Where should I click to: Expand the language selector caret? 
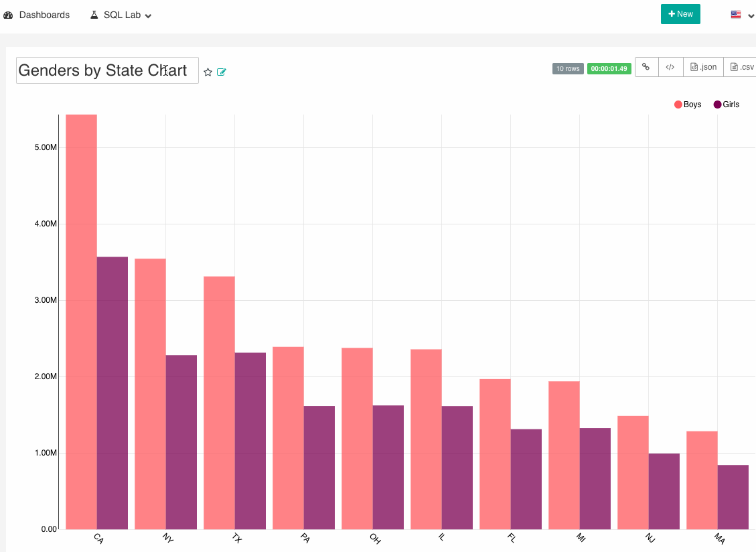pos(751,16)
